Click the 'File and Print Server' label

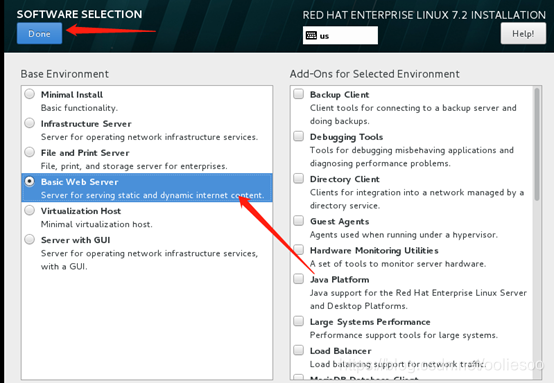(85, 153)
